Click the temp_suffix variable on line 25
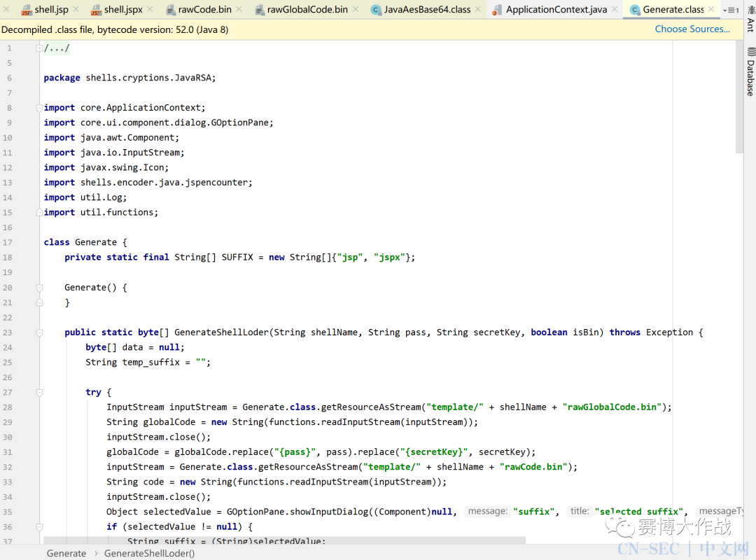The width and height of the screenshot is (756, 560). [150, 362]
